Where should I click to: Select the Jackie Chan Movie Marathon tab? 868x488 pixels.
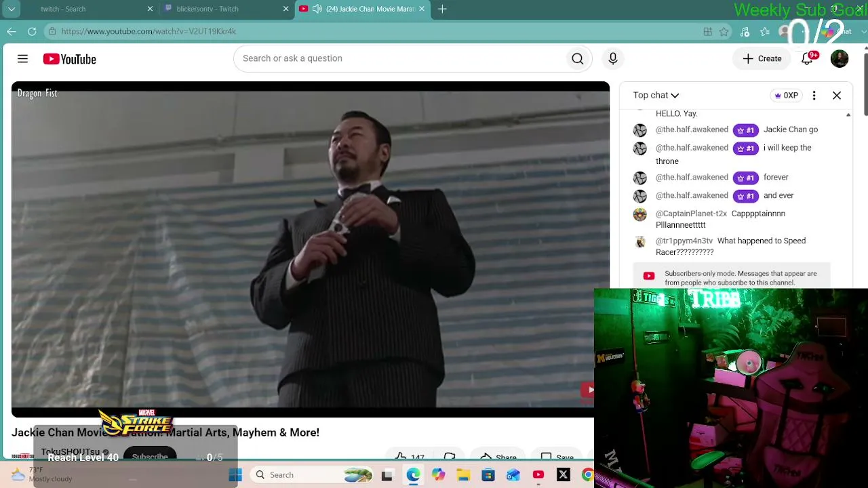pos(362,9)
